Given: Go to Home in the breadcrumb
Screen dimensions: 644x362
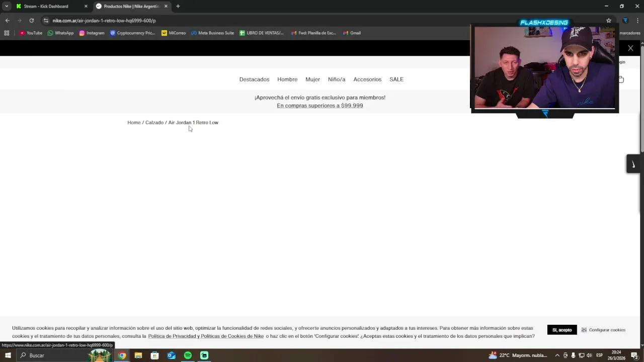Looking at the screenshot, I should pos(134,123).
